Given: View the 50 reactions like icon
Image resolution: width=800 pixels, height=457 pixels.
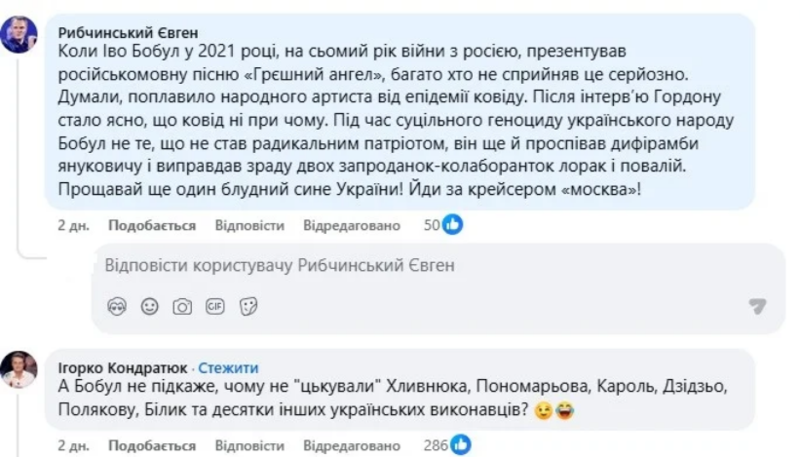Looking at the screenshot, I should 453,225.
